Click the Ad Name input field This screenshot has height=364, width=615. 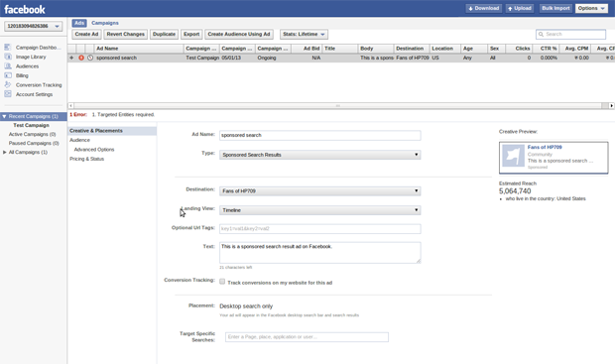point(320,135)
